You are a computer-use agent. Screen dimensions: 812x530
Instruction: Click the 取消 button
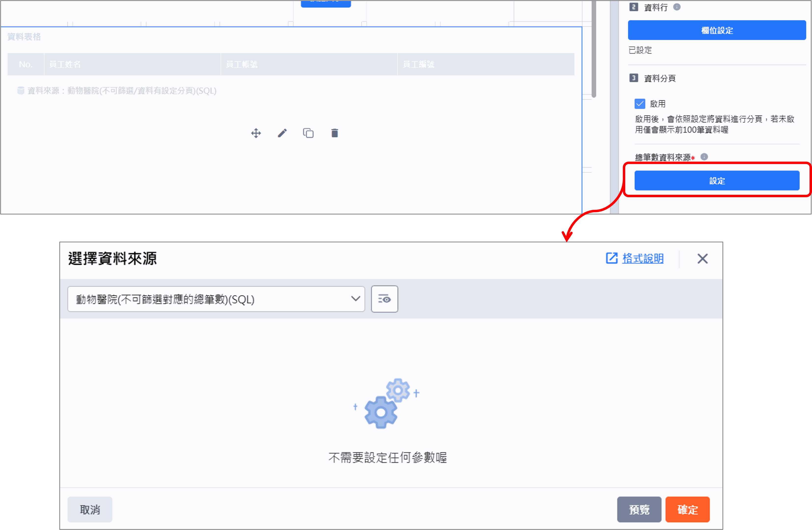point(90,510)
